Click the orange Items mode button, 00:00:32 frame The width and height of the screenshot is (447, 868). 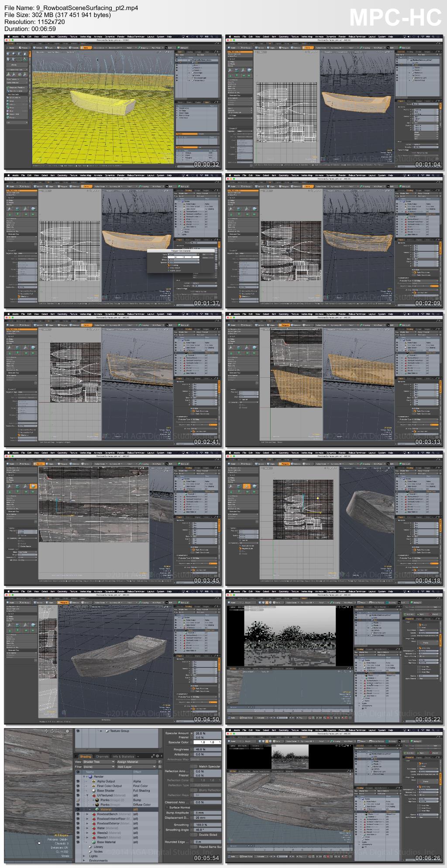click(x=86, y=48)
